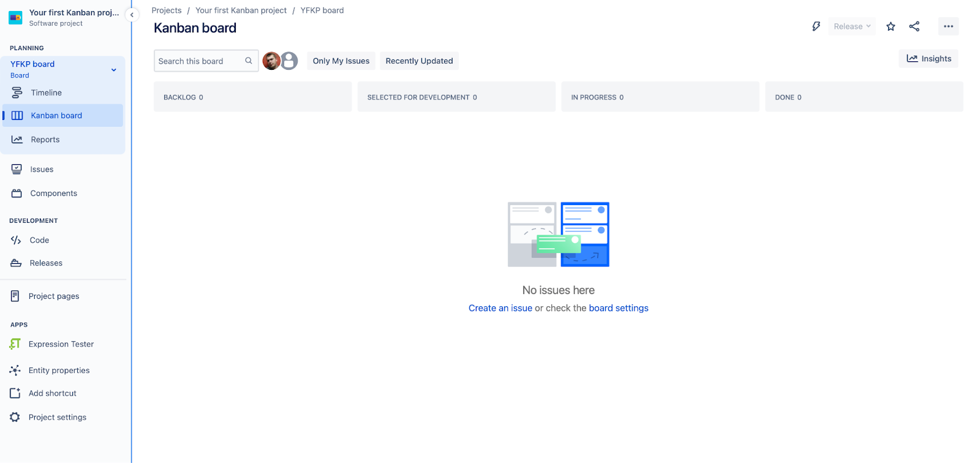Filter by the unassigned gray avatar

[289, 61]
